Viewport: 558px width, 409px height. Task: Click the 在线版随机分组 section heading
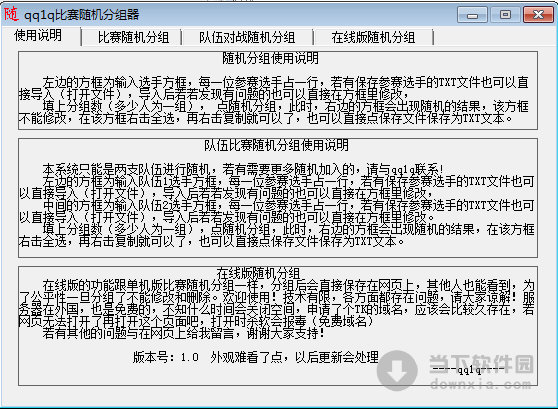pyautogui.click(x=258, y=273)
